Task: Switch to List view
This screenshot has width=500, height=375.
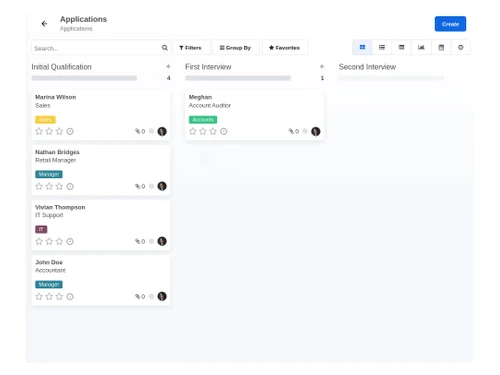Action: tap(382, 47)
